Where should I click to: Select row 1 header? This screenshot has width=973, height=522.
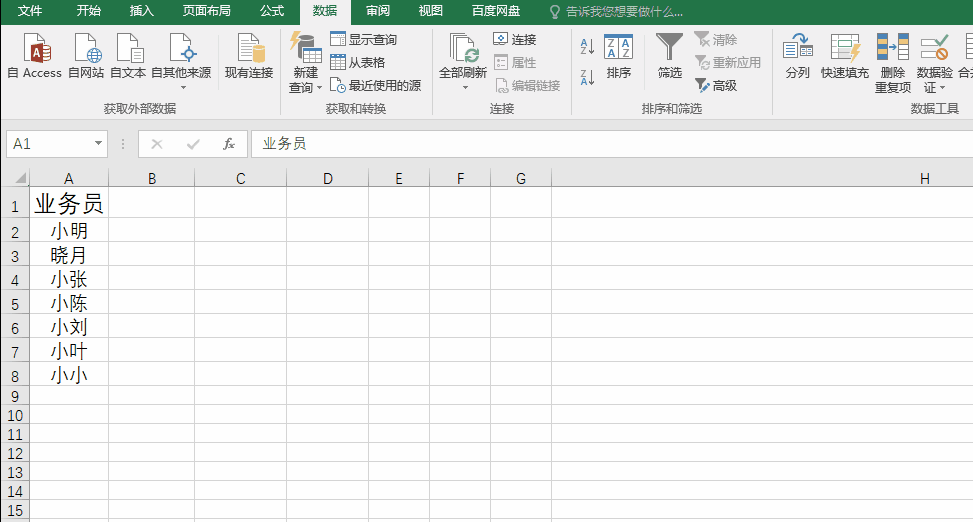[x=15, y=204]
